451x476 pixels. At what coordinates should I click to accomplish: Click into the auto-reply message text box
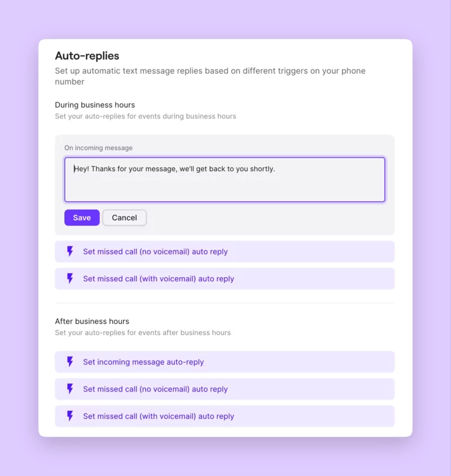(x=224, y=180)
